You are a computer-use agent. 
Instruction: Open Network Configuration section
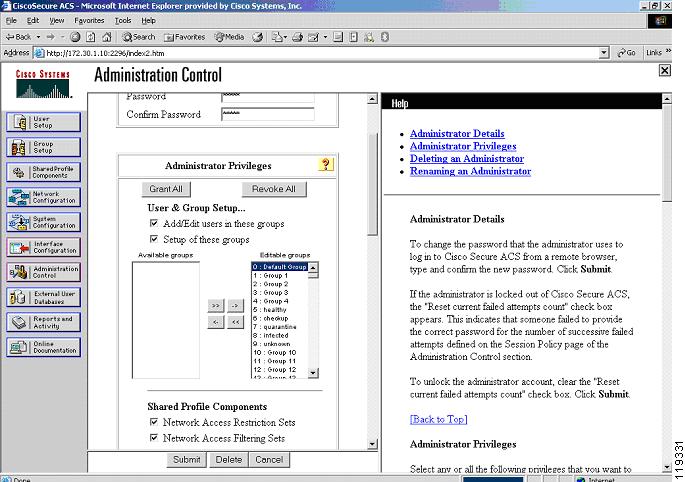click(44, 197)
